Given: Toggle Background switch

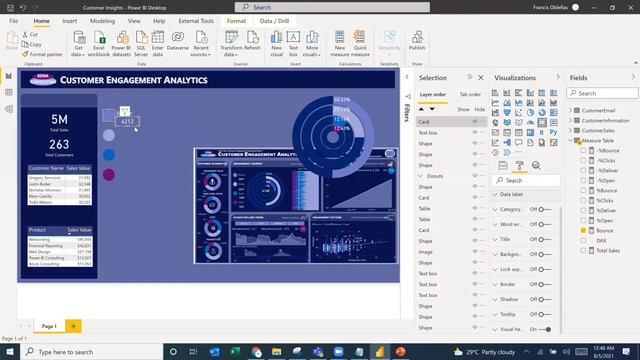Looking at the screenshot, I should [x=544, y=254].
